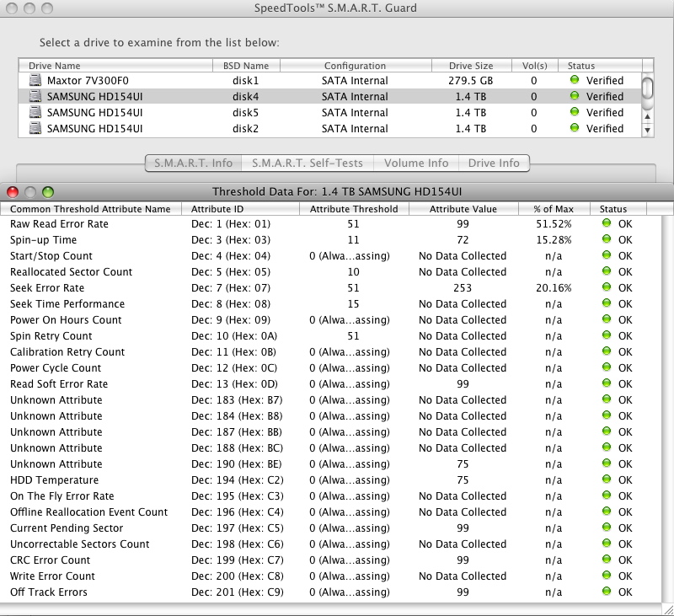Click the drive list scroll down arrow
Image resolution: width=674 pixels, height=616 pixels.
[647, 130]
